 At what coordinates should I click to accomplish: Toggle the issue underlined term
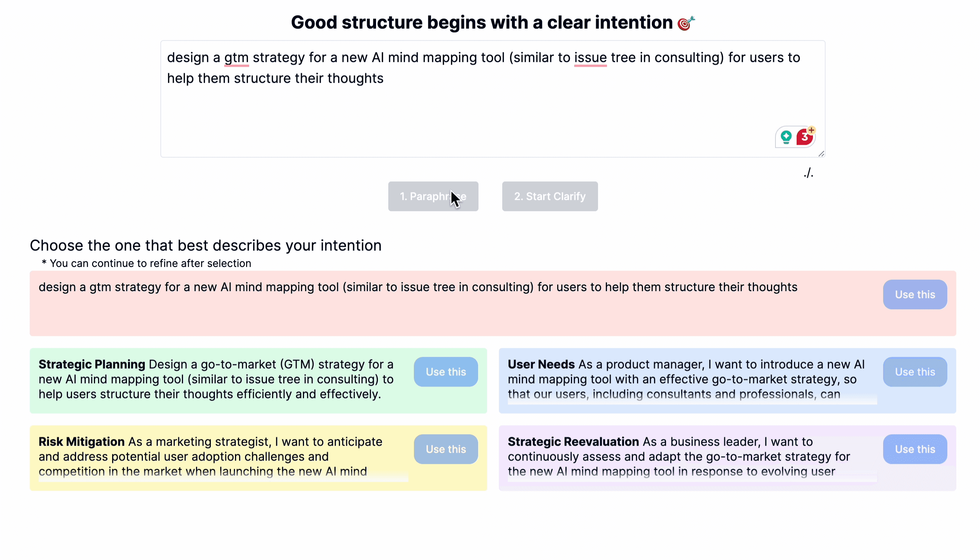tap(589, 57)
